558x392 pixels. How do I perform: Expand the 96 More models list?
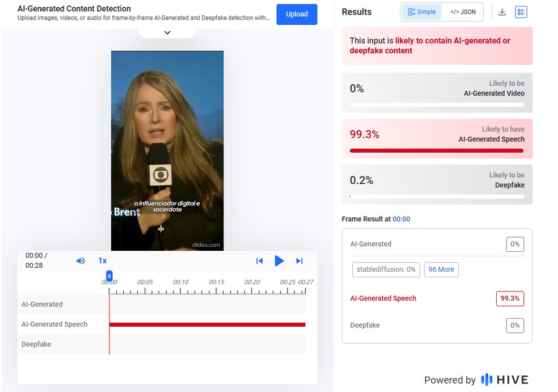click(441, 269)
